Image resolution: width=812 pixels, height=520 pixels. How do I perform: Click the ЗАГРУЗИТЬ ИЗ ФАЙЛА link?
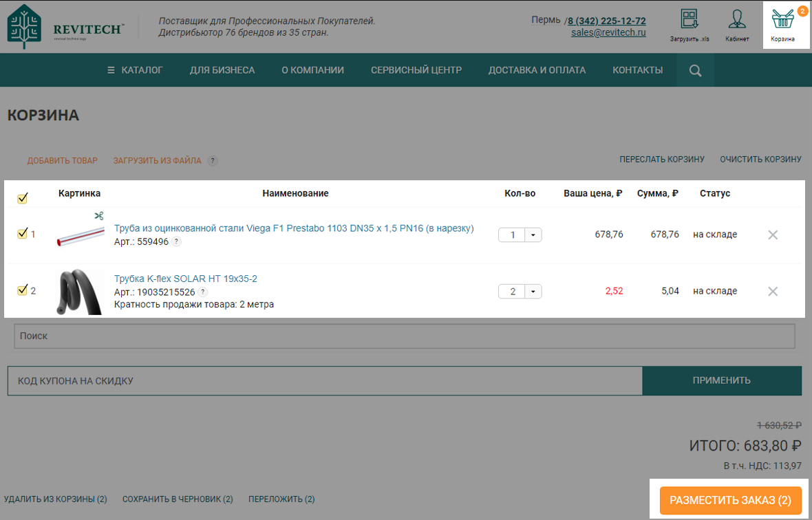[158, 160]
